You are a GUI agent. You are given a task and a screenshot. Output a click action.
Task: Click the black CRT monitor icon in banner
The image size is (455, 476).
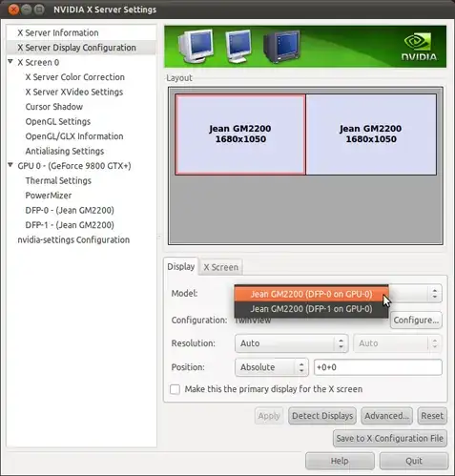[281, 47]
